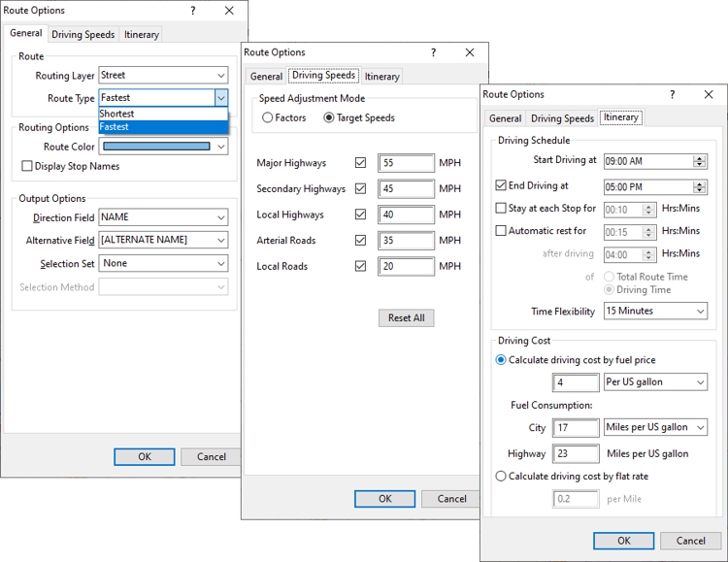This screenshot has width=728, height=562.
Task: Click Start Driving at time spinner arrows
Action: coord(700,161)
